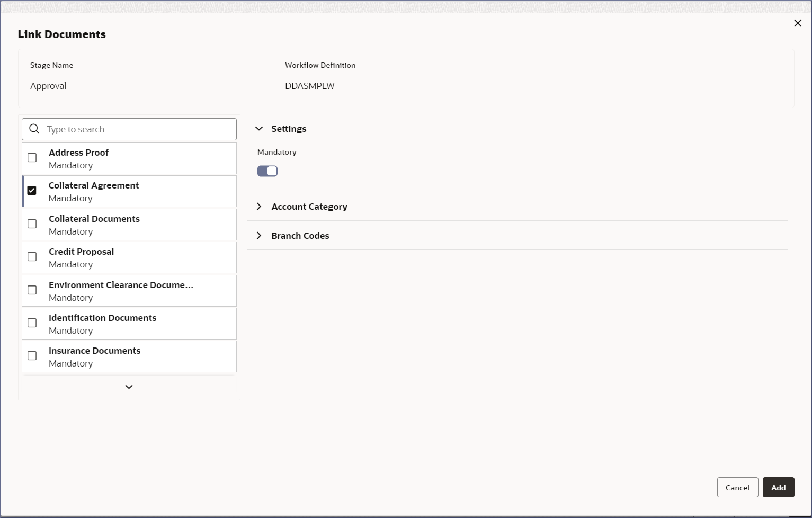Focus the Type to search field
This screenshot has height=518, width=812.
point(129,129)
